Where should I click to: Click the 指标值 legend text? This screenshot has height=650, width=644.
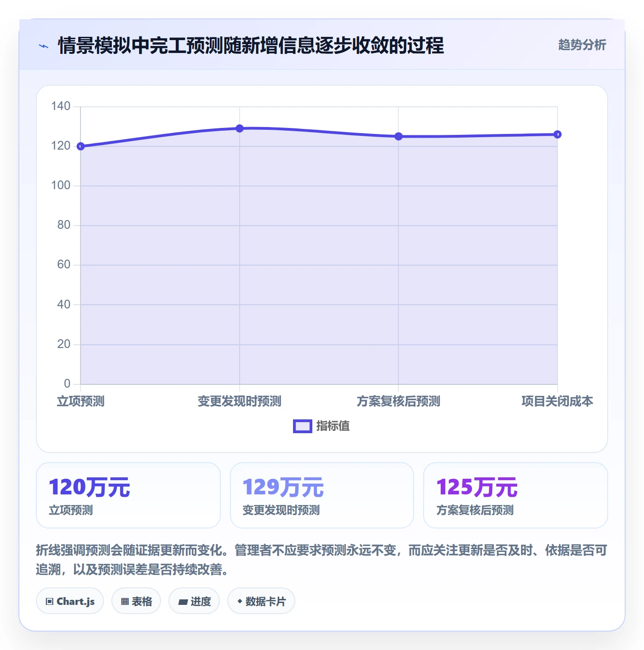click(333, 426)
